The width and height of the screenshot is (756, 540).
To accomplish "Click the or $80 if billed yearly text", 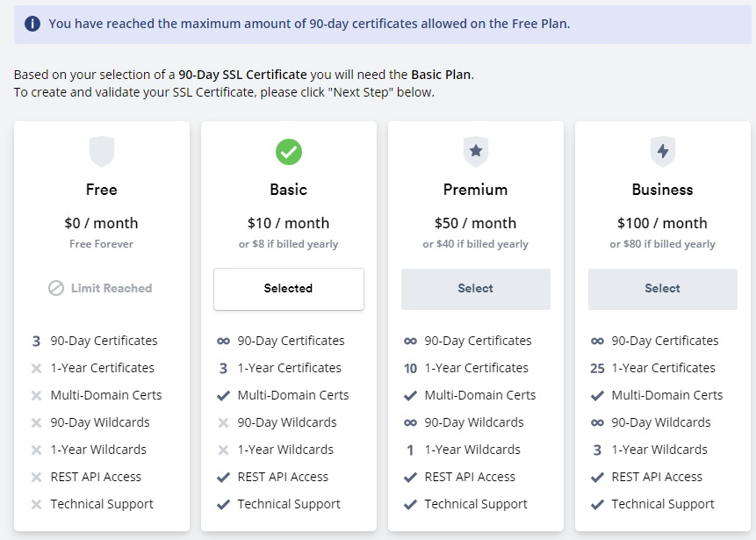I will coord(662,244).
